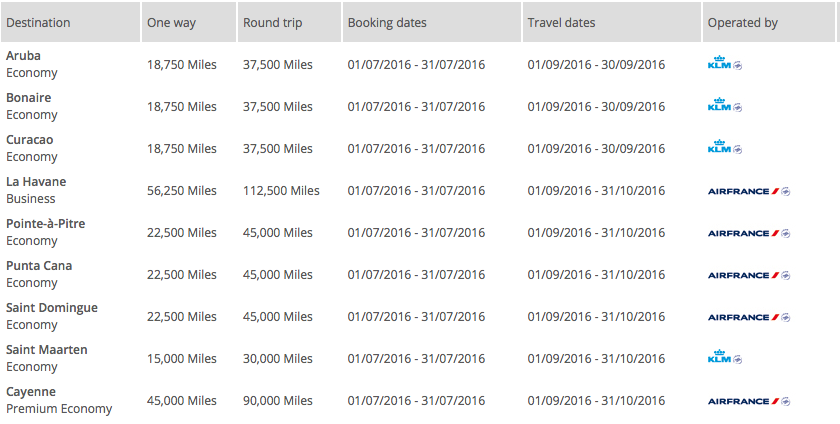
Task: Select the Round trip column header
Action: point(272,23)
